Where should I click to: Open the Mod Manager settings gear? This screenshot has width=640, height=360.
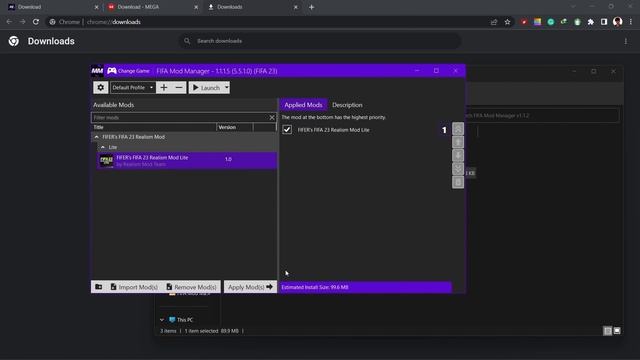pyautogui.click(x=100, y=87)
